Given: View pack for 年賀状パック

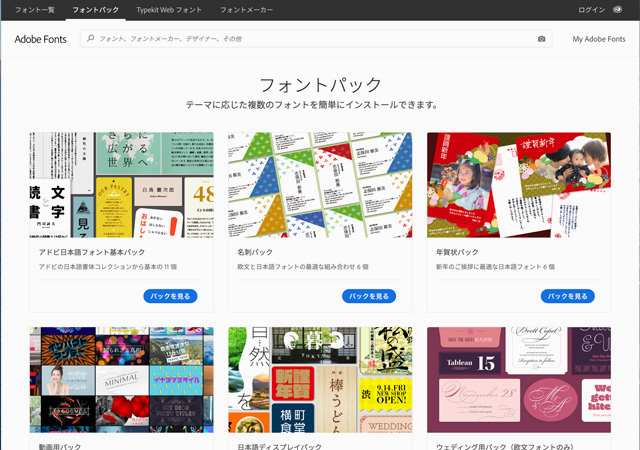Looking at the screenshot, I should 568,296.
